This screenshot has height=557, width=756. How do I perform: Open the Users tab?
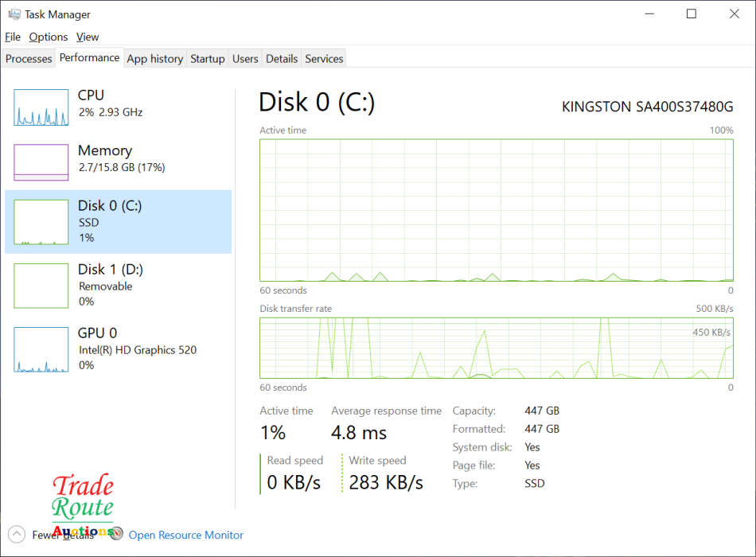click(x=245, y=59)
